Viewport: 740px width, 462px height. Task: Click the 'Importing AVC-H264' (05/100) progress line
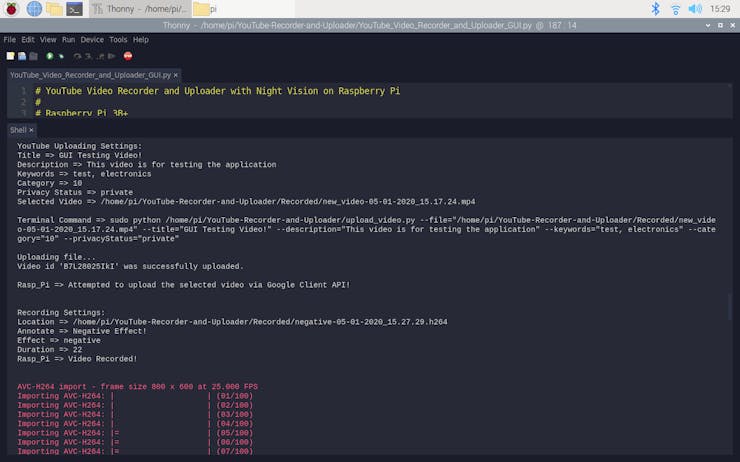click(135, 433)
